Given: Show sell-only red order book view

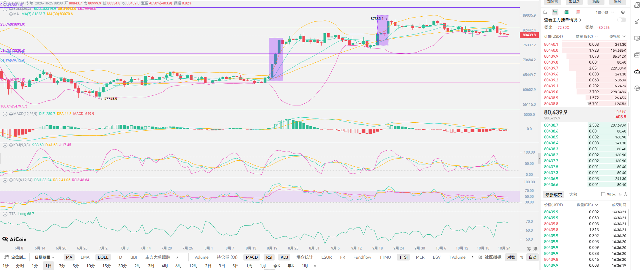Looking at the screenshot, I should coord(578,12).
